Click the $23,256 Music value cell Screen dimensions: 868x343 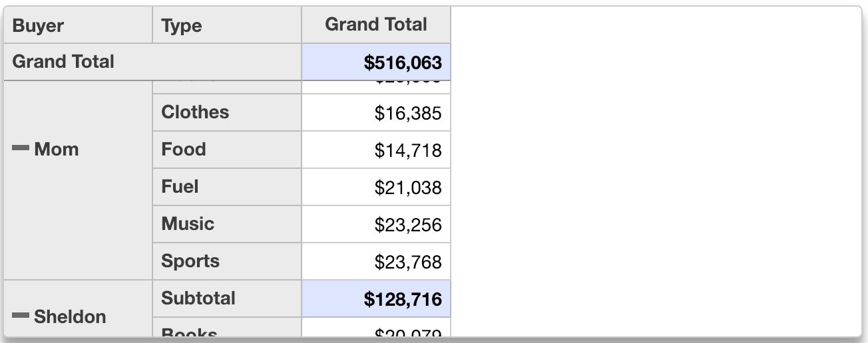click(407, 225)
